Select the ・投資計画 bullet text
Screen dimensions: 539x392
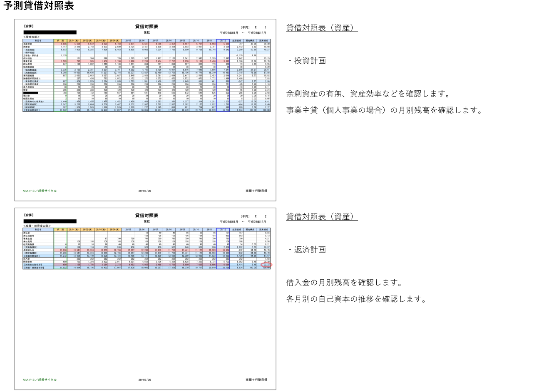point(306,61)
